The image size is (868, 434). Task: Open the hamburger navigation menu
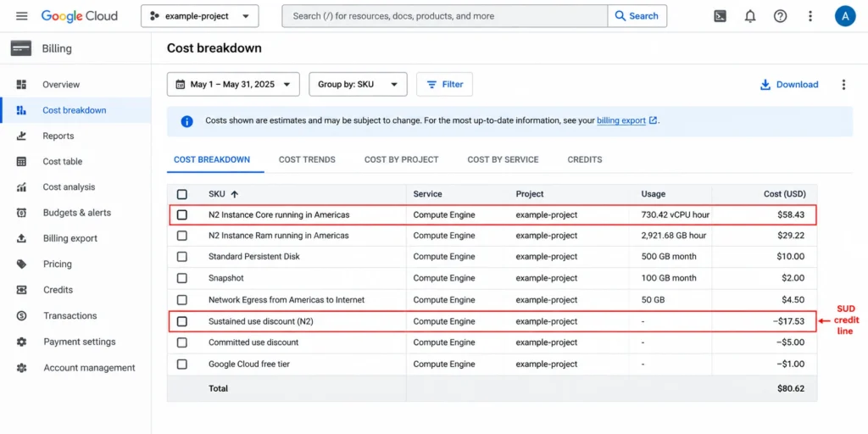(21, 16)
